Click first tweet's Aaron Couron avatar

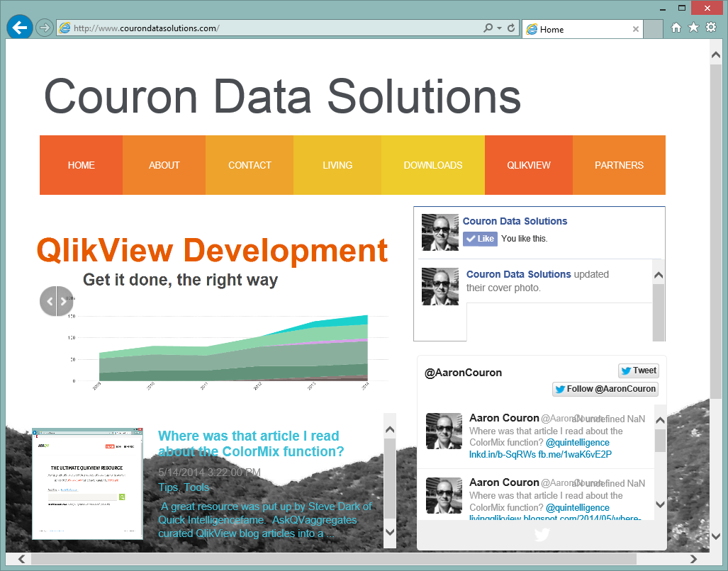click(x=444, y=431)
